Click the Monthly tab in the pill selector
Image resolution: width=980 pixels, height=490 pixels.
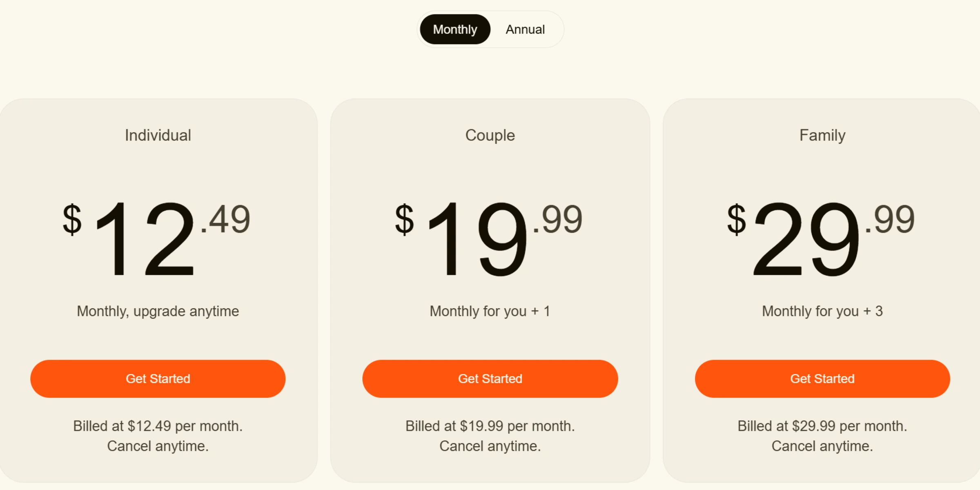tap(454, 29)
